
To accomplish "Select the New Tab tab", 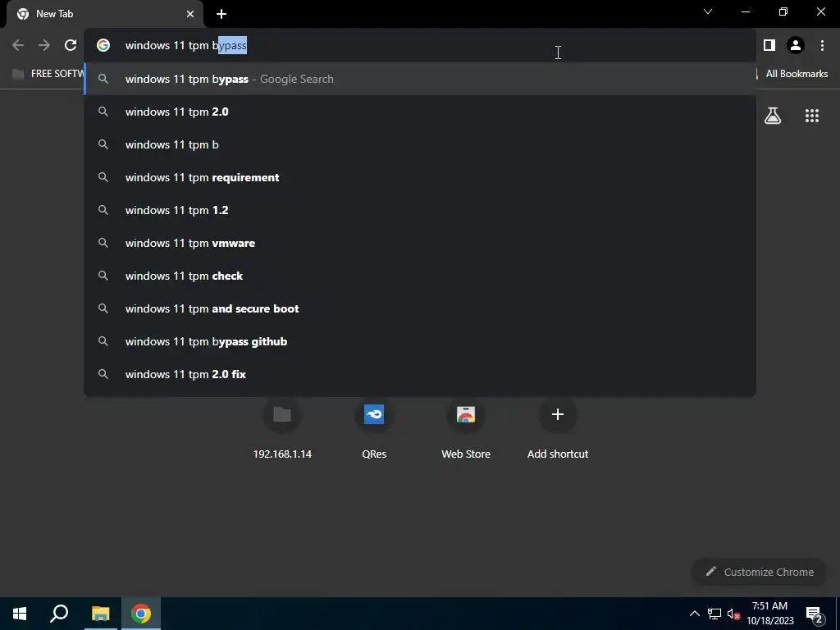I will click(104, 14).
